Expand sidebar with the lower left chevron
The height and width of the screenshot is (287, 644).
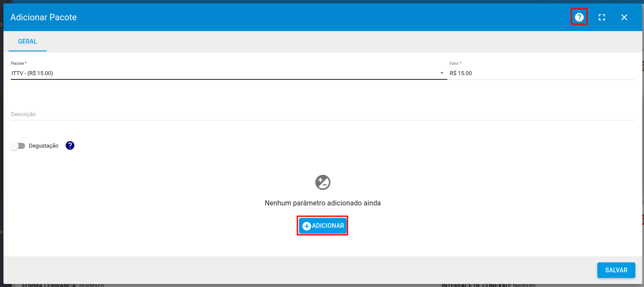1,232
